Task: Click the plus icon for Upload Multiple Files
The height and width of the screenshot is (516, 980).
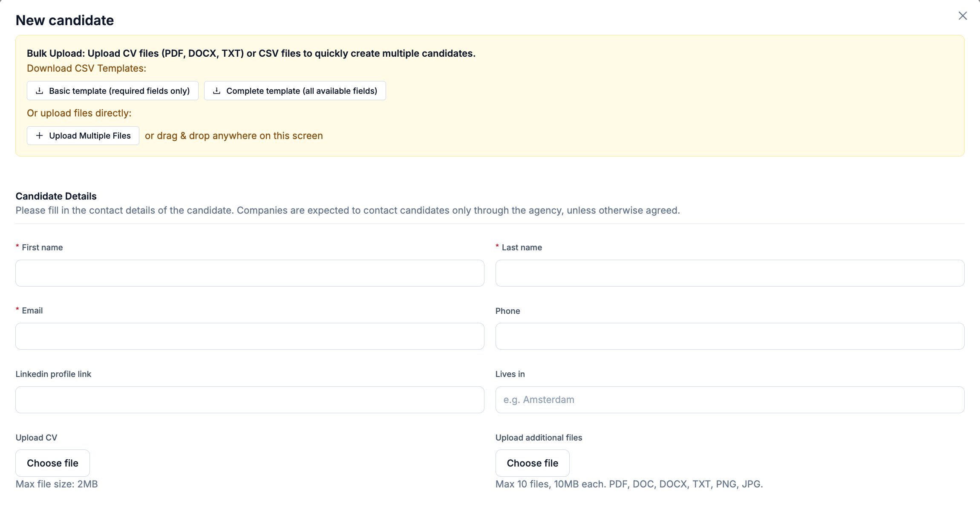Action: 40,136
